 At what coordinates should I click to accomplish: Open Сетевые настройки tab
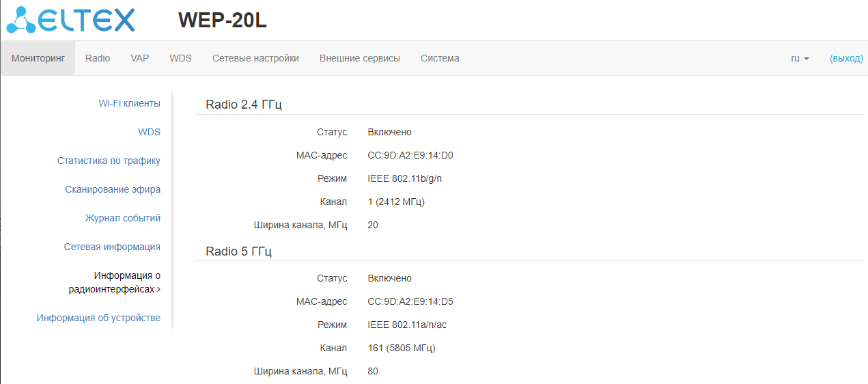click(x=255, y=59)
